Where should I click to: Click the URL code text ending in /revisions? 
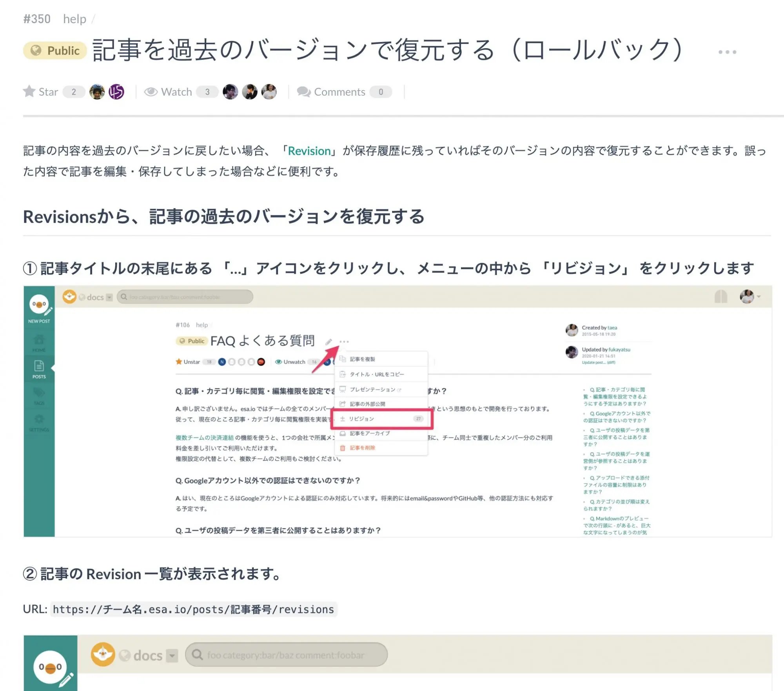pos(194,609)
